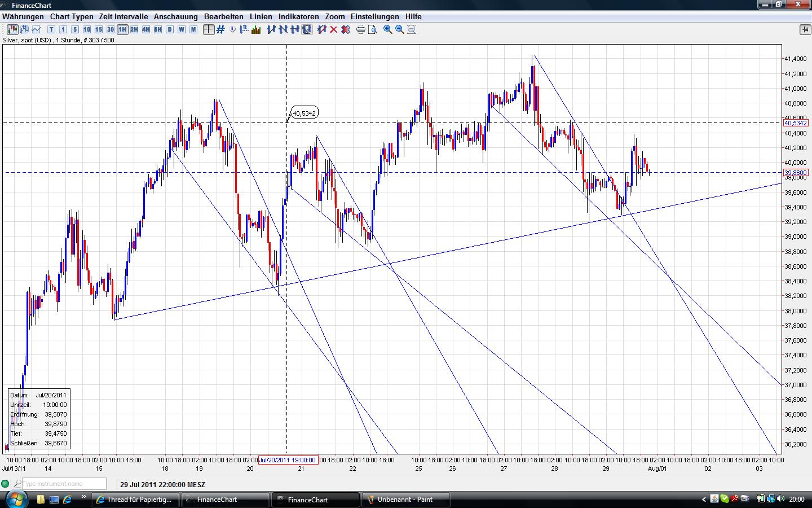Select the horizontal line tool
812x508 pixels.
[x=295, y=29]
